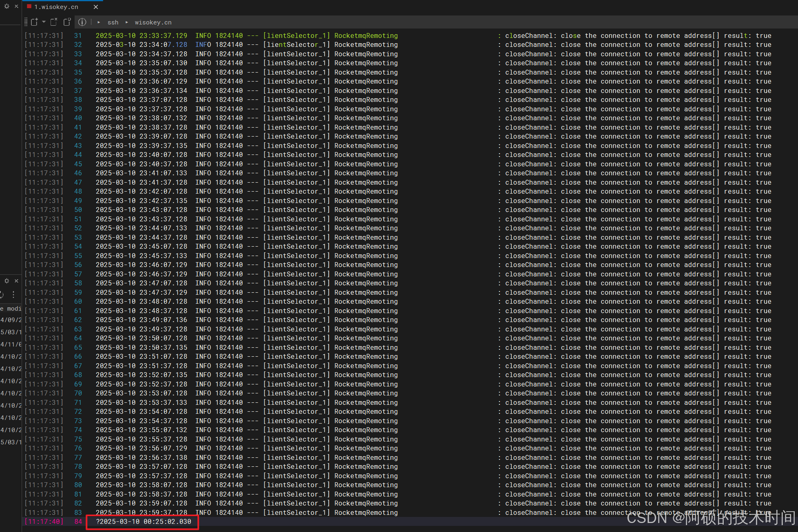Image resolution: width=798 pixels, height=532 pixels.
Task: Close the 1.wisokey.cn tab
Action: coord(96,7)
